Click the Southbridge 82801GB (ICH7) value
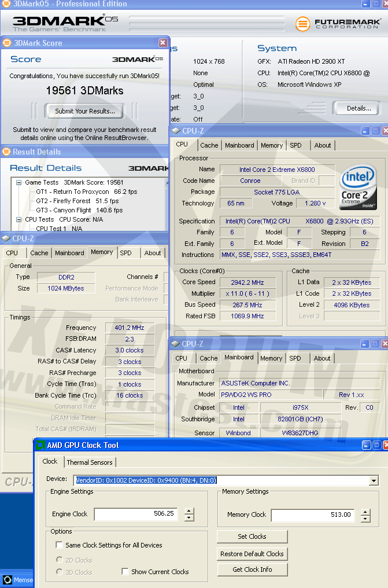This screenshot has height=588, width=388. click(x=300, y=419)
